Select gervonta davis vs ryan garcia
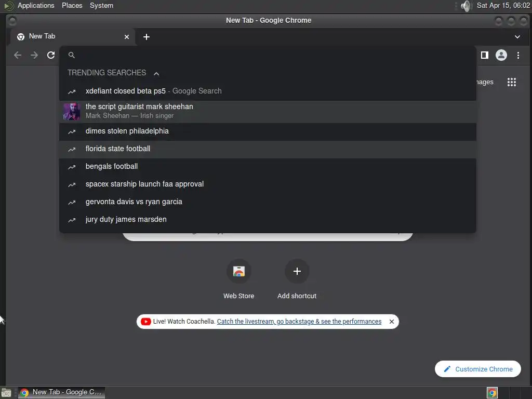The height and width of the screenshot is (399, 532). [x=268, y=202]
